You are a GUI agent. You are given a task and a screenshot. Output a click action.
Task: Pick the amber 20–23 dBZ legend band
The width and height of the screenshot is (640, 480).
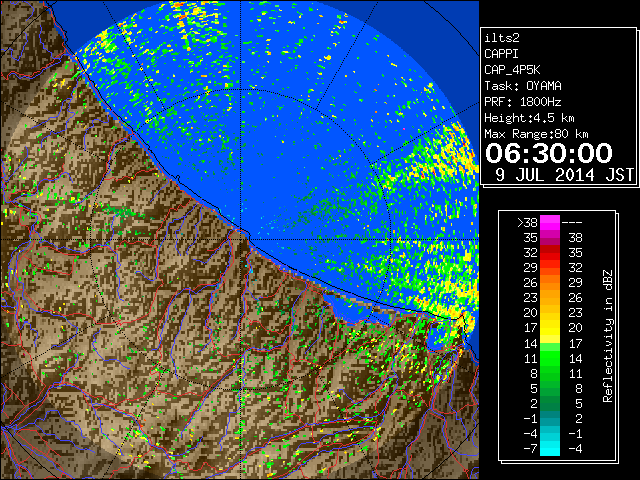point(550,313)
